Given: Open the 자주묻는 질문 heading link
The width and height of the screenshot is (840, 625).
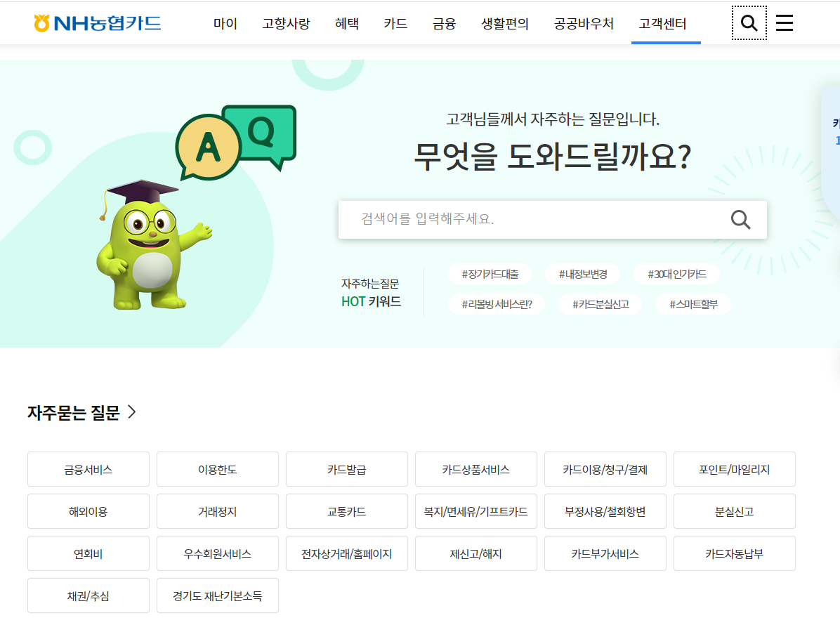Looking at the screenshot, I should [73, 412].
